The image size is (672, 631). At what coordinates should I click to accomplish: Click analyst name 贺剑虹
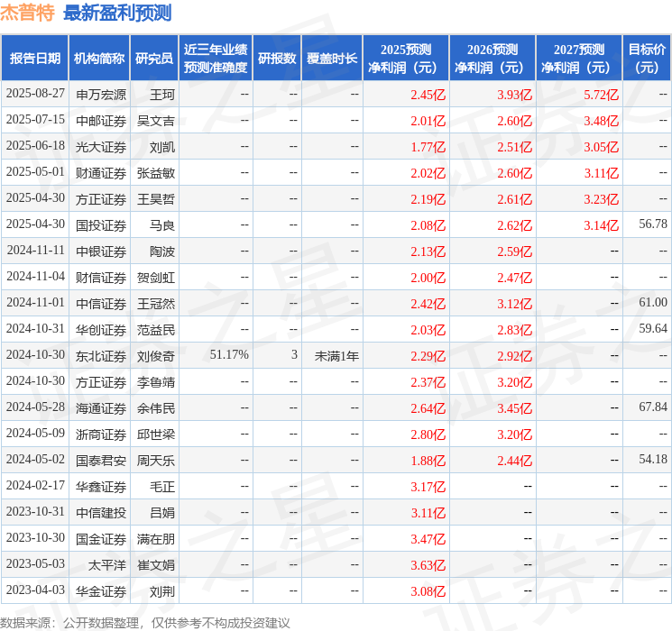(156, 278)
